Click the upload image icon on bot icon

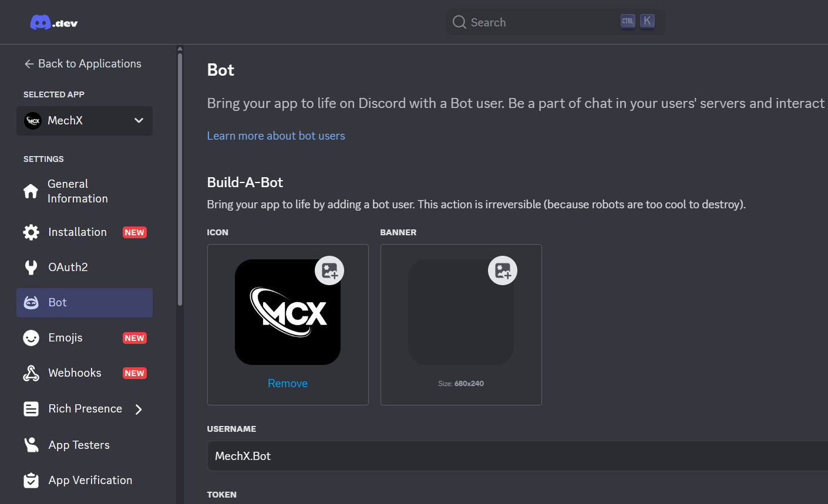[329, 270]
